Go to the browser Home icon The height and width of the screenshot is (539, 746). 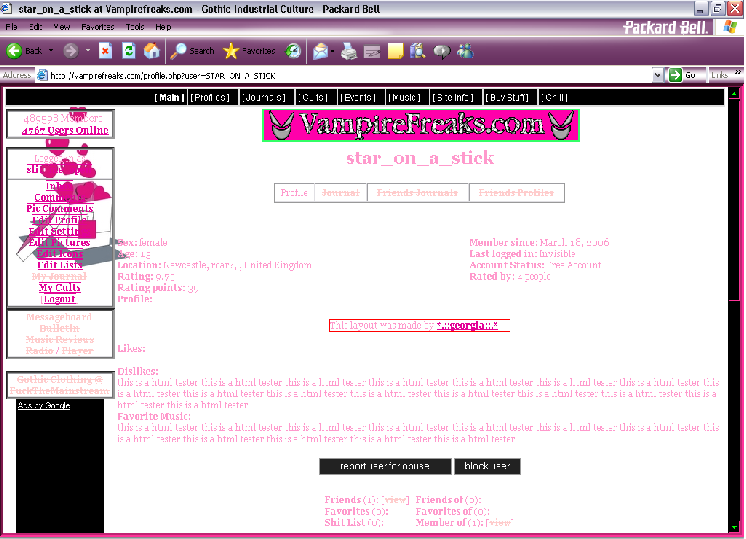(x=151, y=50)
